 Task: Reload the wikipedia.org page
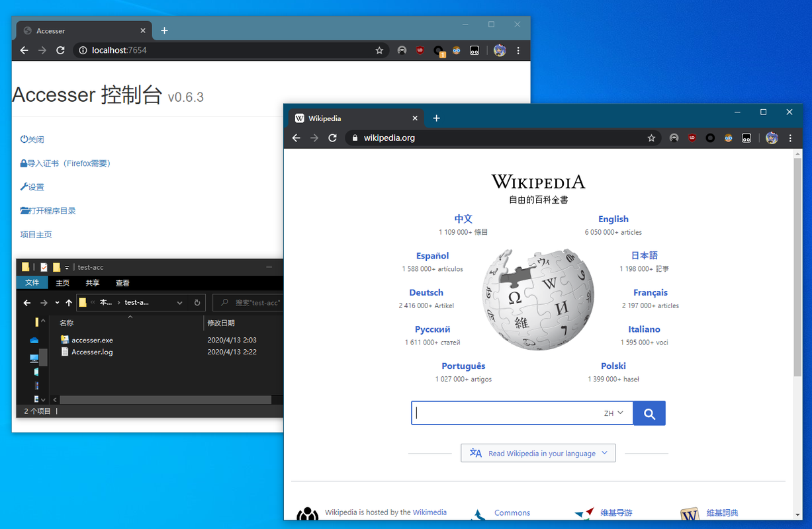click(x=333, y=138)
